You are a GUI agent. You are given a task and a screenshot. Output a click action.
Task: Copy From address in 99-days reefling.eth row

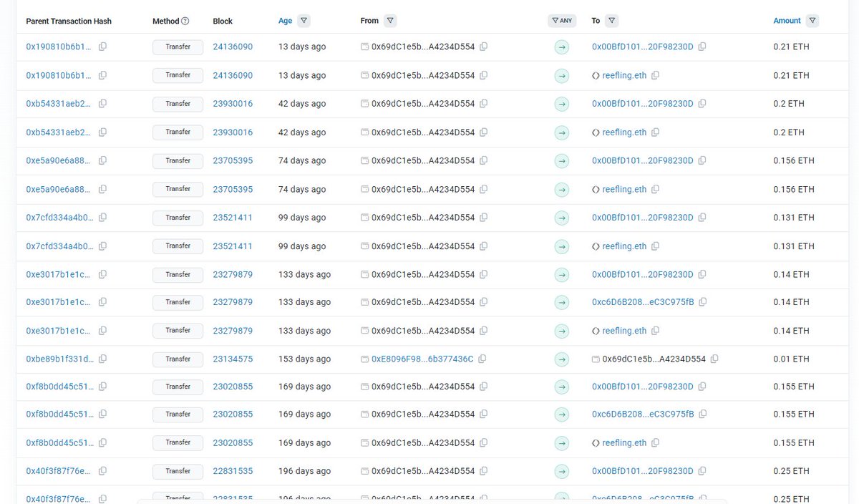pos(484,246)
